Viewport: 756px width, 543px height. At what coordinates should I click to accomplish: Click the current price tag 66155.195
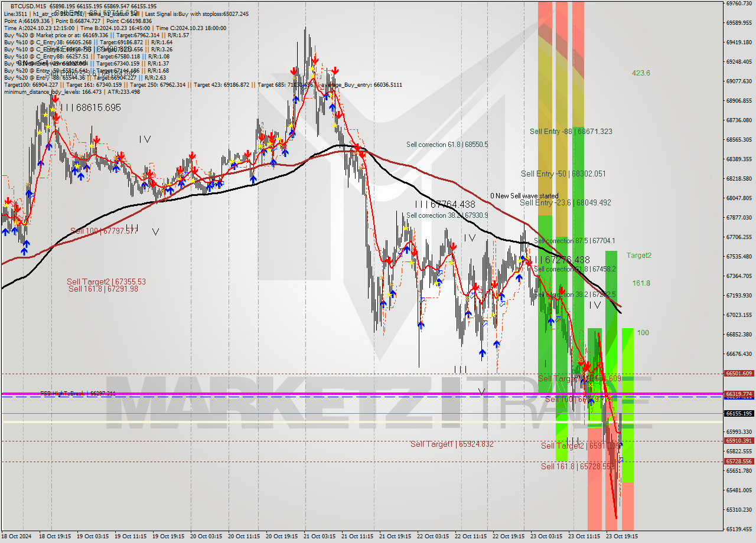(x=739, y=414)
